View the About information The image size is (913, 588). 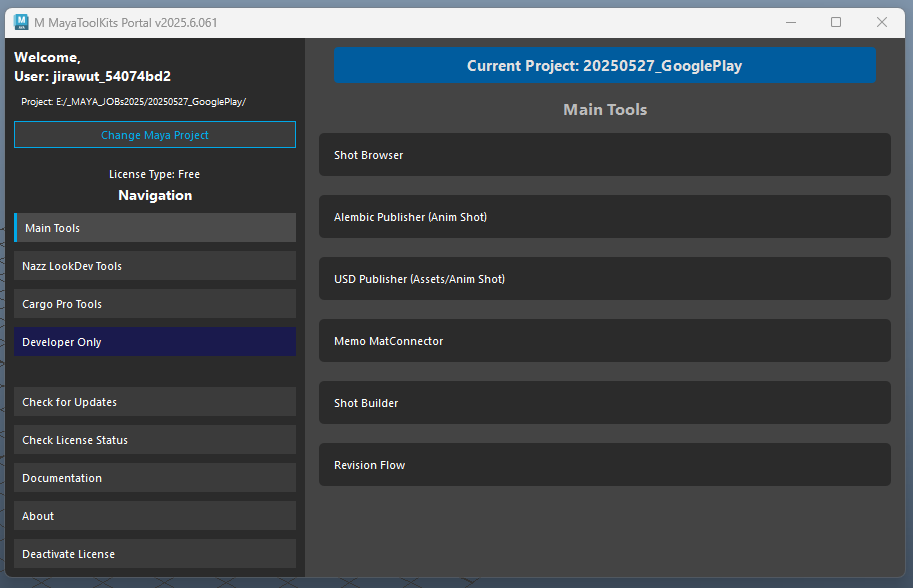click(154, 515)
